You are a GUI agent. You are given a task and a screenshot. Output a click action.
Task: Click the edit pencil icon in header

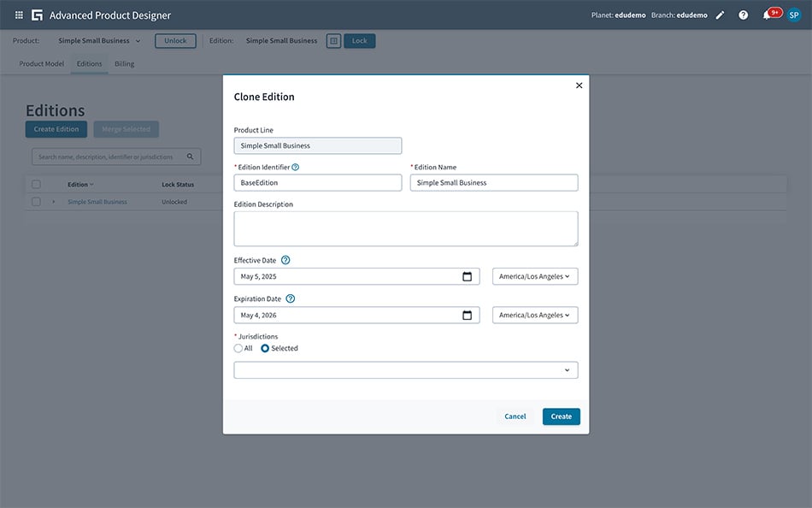pos(720,15)
